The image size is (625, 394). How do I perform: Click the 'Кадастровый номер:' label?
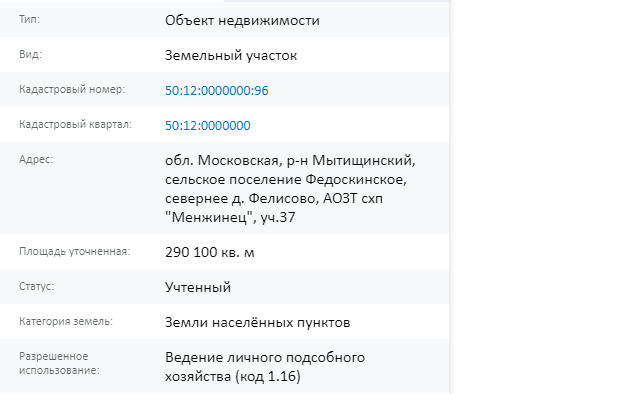(72, 89)
